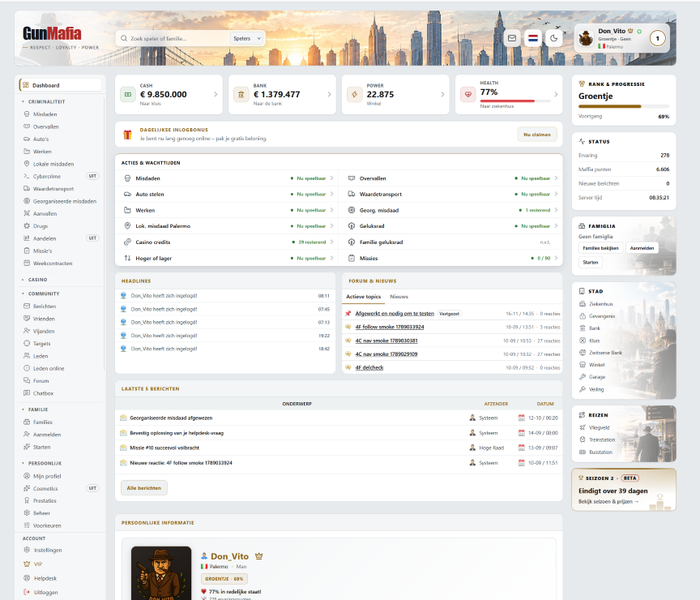Open the Spelers search filter dropdown
Viewport: 700px width, 600px height.
pos(247,38)
